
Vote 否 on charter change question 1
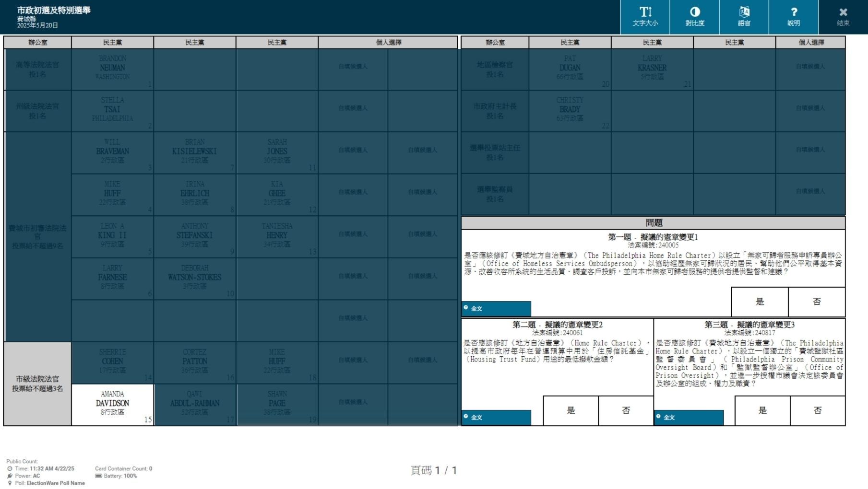click(817, 302)
